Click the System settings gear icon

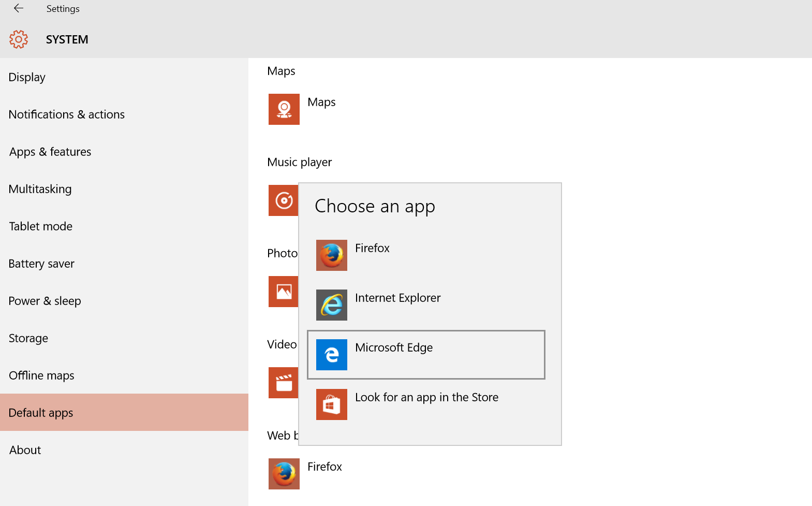point(19,39)
